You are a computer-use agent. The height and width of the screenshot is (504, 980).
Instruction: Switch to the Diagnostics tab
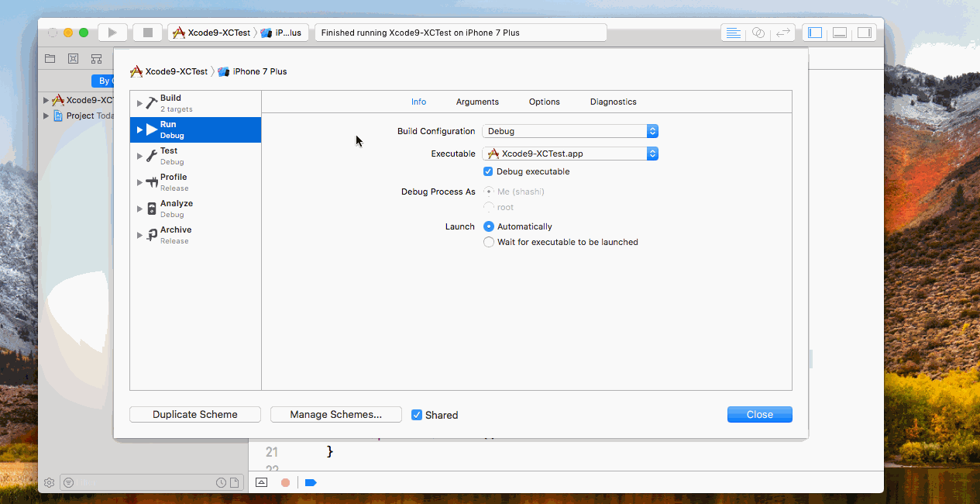(x=613, y=102)
